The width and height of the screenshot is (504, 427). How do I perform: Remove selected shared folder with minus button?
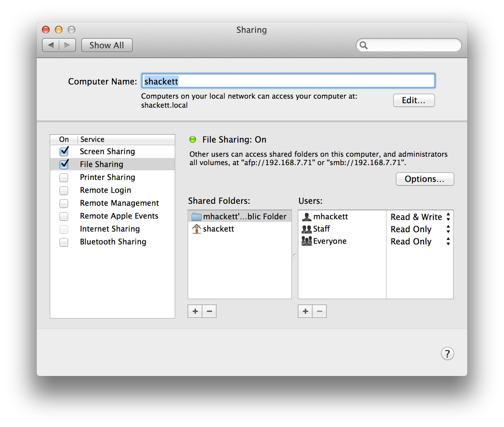[209, 311]
